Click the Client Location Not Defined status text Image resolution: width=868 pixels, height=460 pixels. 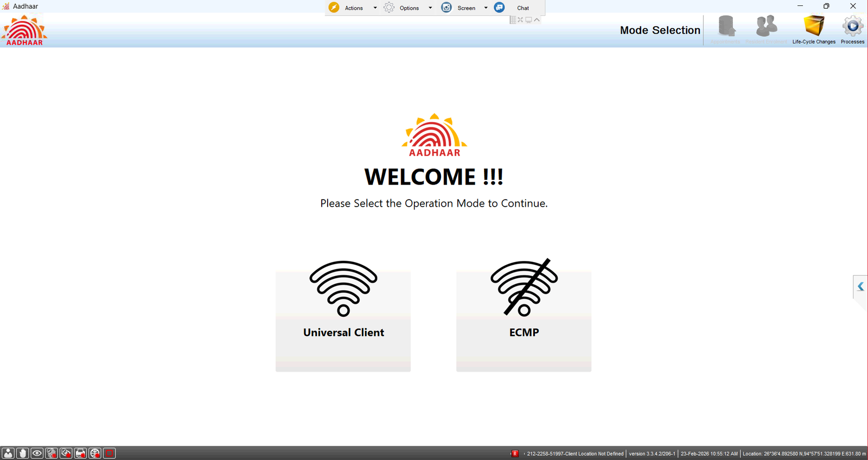575,453
